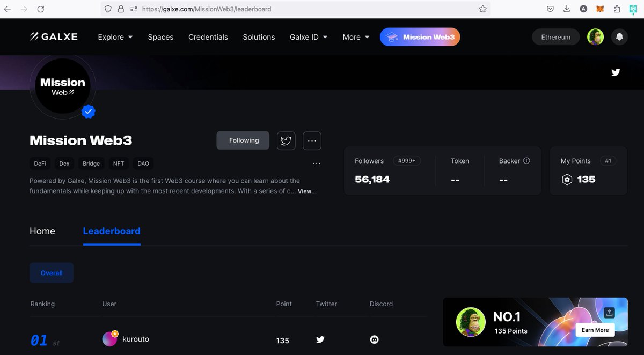Click the DAO tag
Image resolution: width=644 pixels, height=355 pixels.
[143, 164]
